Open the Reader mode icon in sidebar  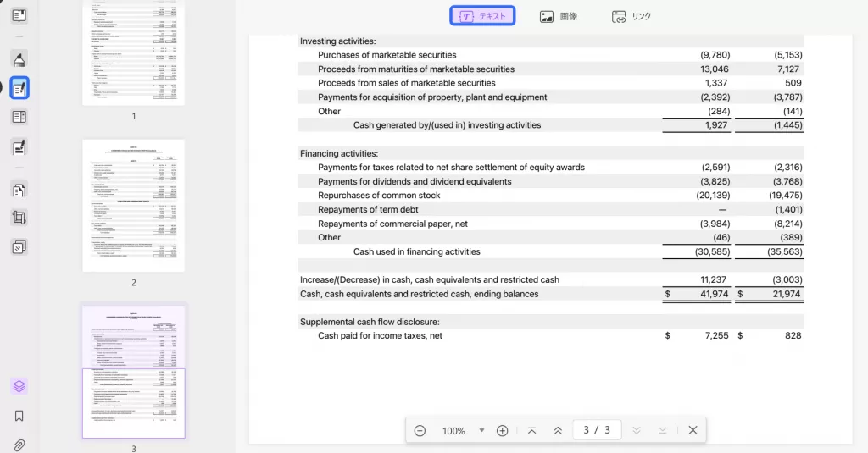pos(19,15)
